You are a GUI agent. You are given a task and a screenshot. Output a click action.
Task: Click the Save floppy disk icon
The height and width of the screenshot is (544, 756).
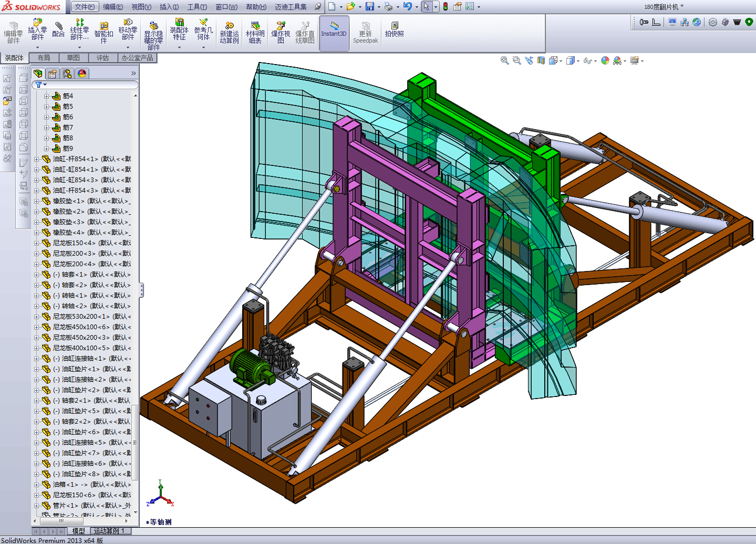point(370,7)
